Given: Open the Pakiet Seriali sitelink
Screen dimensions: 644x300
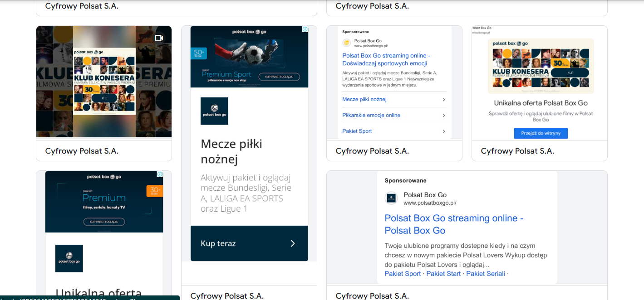Looking at the screenshot, I should (x=486, y=274).
